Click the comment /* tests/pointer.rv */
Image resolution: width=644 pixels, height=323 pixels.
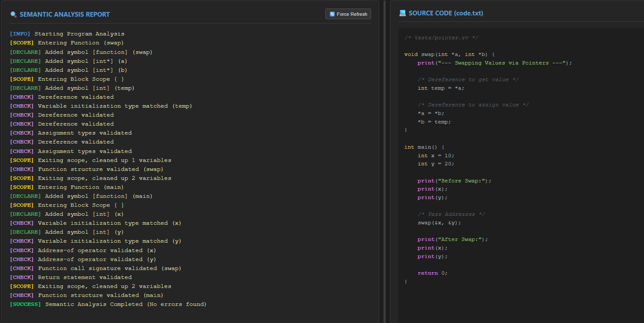pos(442,38)
